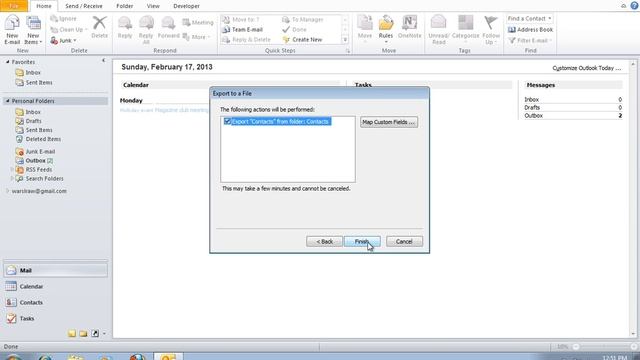Viewport: 640px width, 360px height.
Task: Click the Folder List shortcut icon
Action: (83, 333)
